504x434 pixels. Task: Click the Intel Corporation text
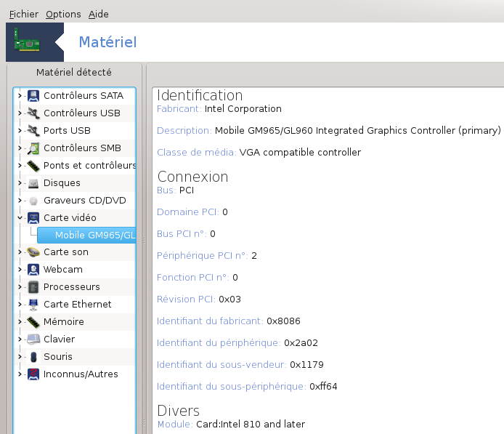pyautogui.click(x=243, y=109)
